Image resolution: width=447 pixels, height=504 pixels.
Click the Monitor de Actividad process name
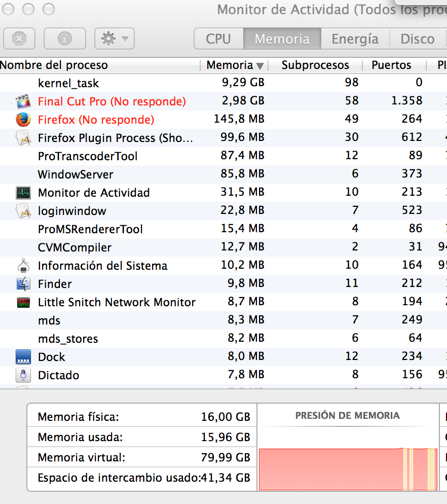[x=94, y=193]
